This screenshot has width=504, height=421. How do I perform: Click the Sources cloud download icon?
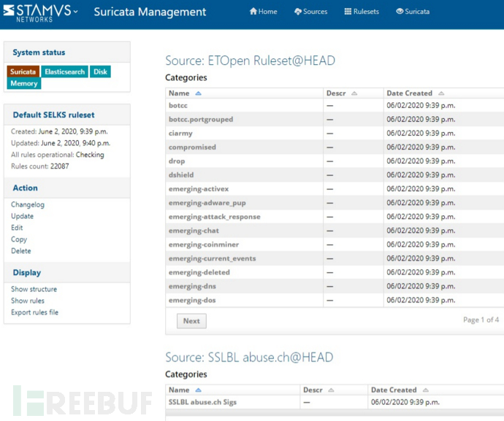tap(297, 12)
